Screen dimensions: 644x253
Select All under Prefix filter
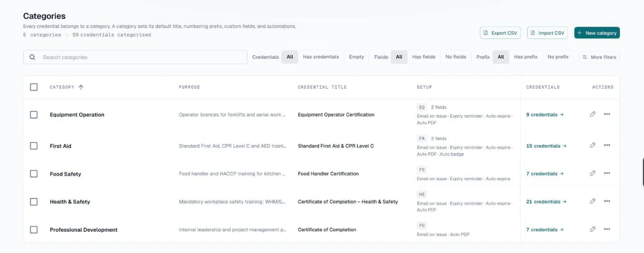click(x=501, y=57)
